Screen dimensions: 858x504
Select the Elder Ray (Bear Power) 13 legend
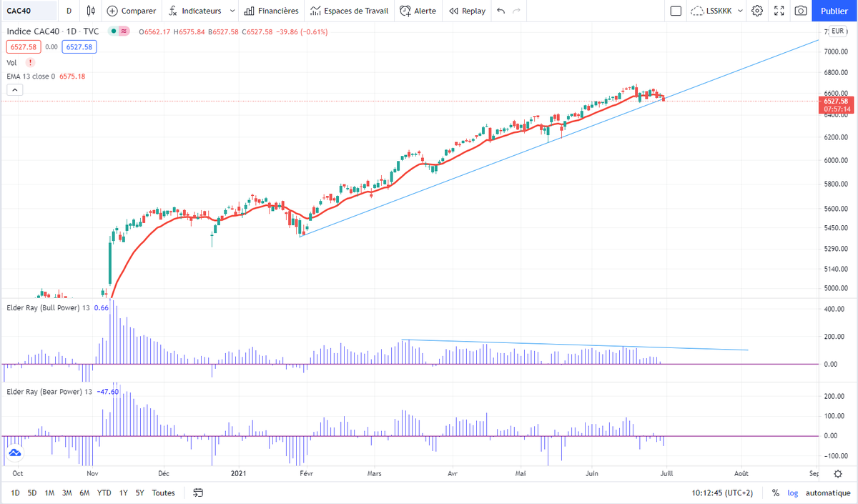coord(49,392)
